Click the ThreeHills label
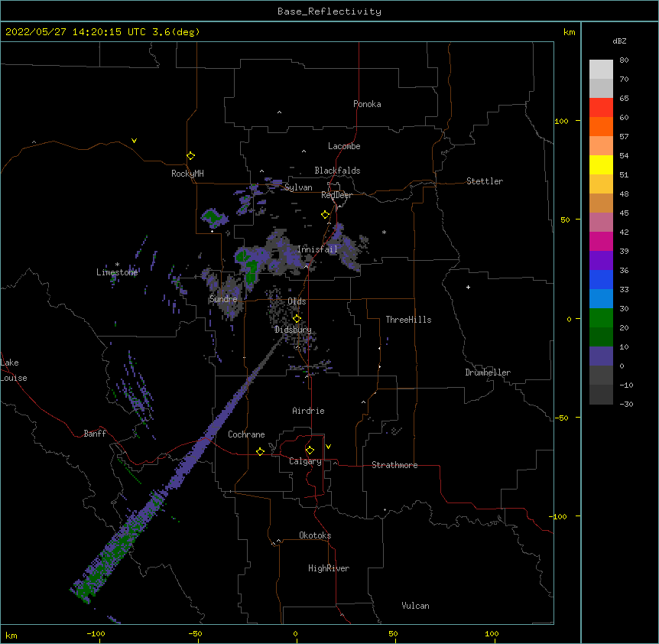 (x=408, y=320)
